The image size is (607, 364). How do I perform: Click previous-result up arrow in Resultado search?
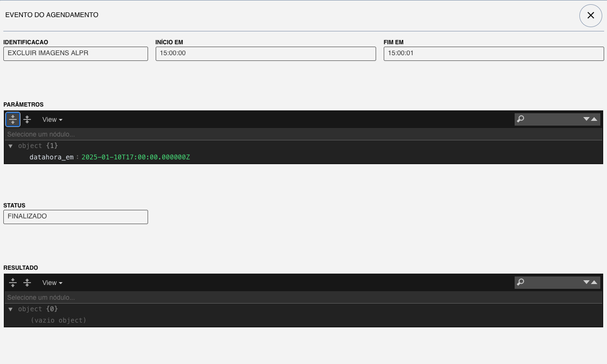pos(594,283)
